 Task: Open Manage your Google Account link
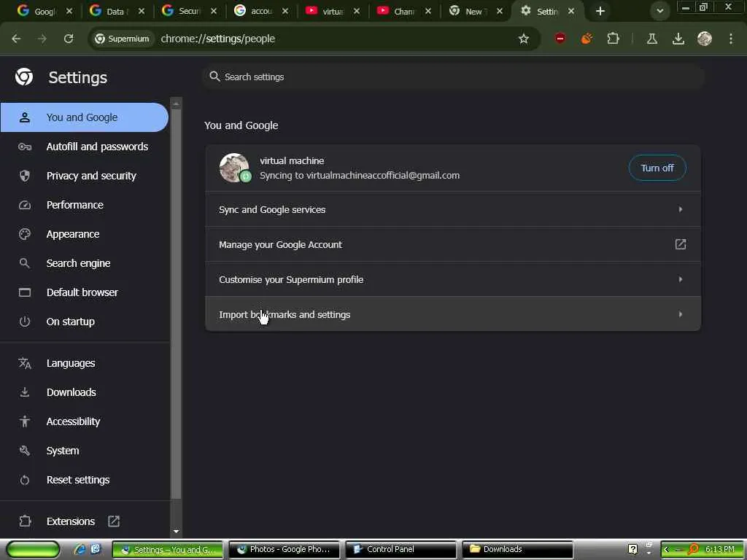tap(452, 245)
